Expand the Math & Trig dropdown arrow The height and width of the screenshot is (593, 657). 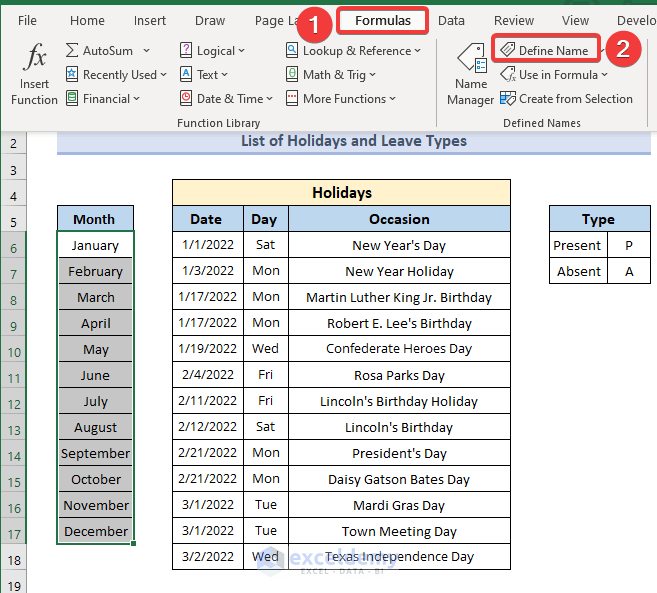[x=372, y=75]
